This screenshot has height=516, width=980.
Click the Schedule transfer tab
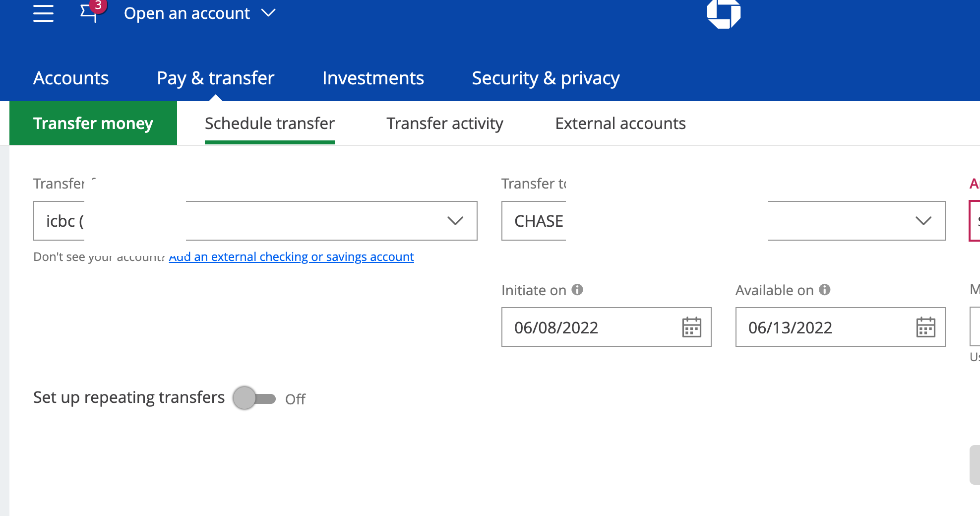[269, 124]
